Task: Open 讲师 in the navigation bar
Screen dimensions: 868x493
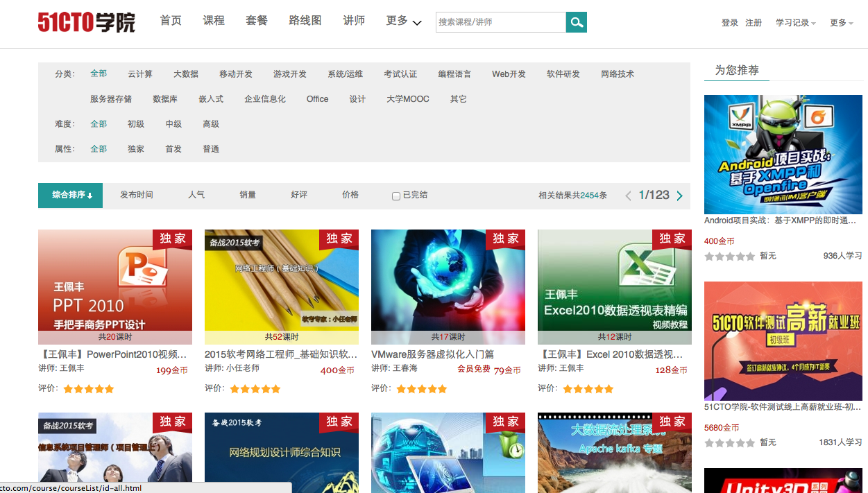Action: [354, 21]
